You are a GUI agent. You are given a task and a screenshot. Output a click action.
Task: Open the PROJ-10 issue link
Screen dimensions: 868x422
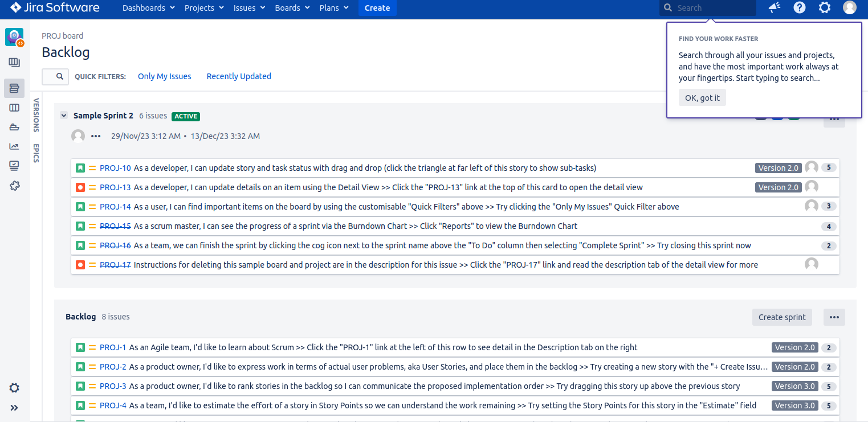115,168
